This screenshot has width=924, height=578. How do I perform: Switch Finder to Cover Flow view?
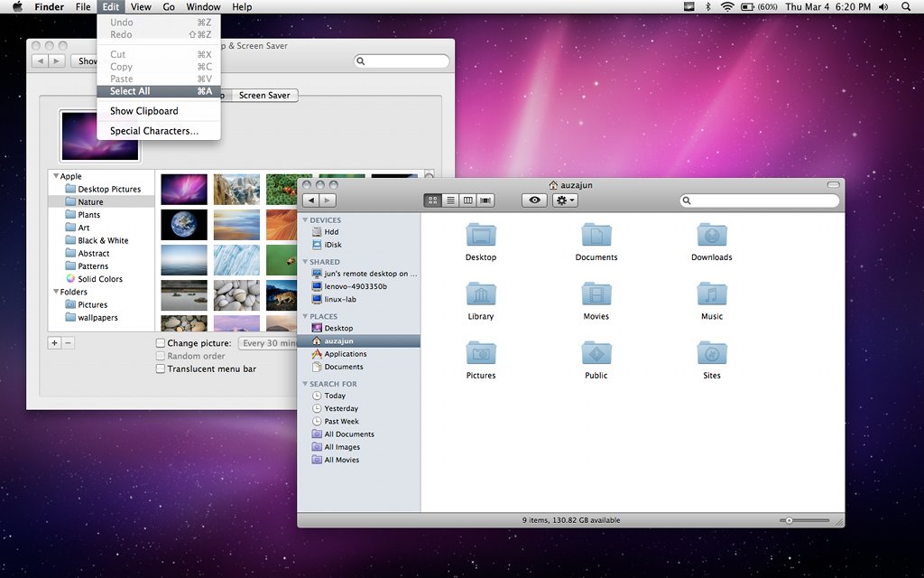click(x=485, y=200)
